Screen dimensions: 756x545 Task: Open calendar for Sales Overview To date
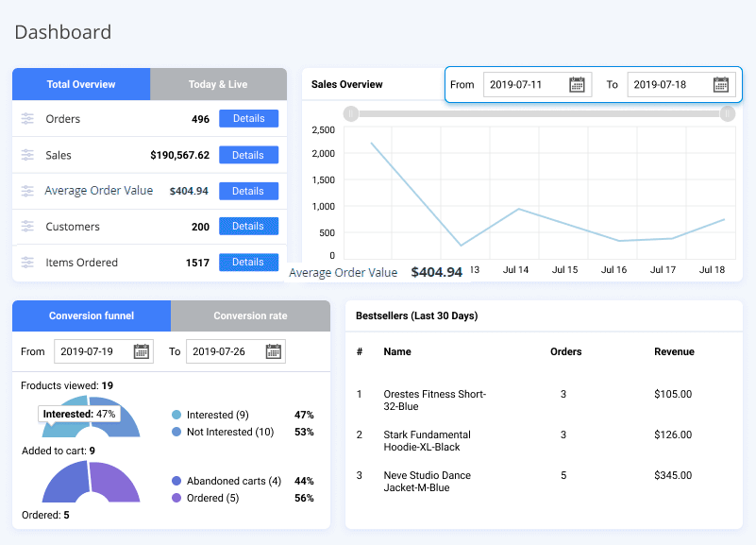coord(721,85)
